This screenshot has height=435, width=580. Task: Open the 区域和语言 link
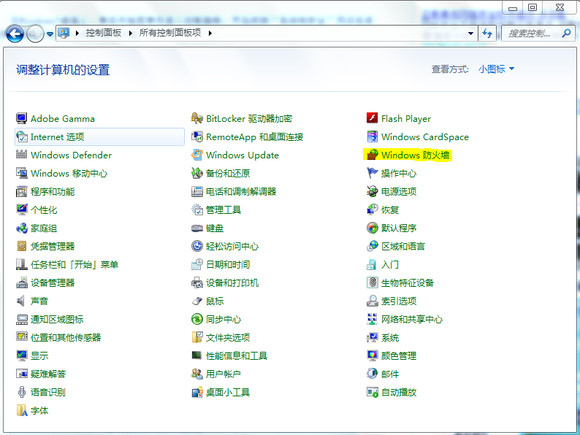403,246
